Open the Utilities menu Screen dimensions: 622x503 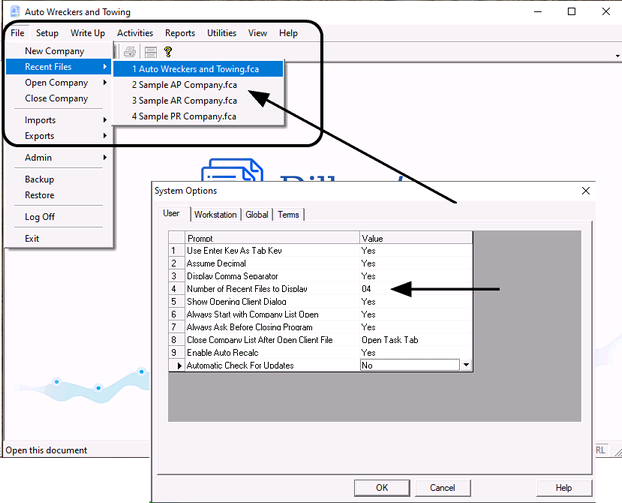pyautogui.click(x=221, y=33)
